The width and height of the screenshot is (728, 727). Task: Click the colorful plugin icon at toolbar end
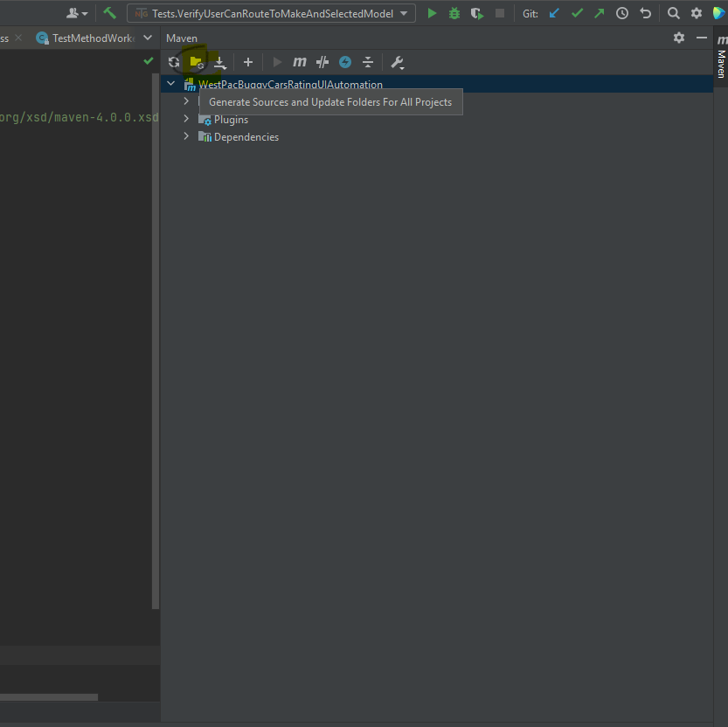tap(718, 13)
